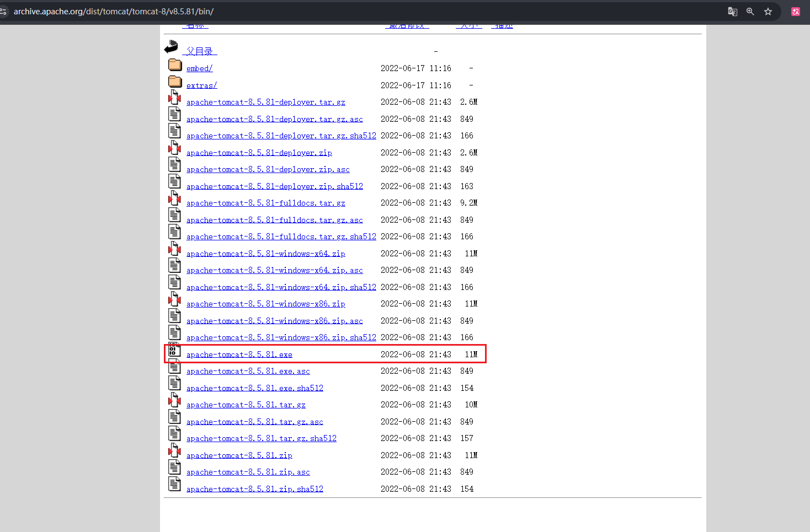Download apache-tomcat-8.5.81-windows-x86.zip
The width and height of the screenshot is (810, 532).
[265, 304]
